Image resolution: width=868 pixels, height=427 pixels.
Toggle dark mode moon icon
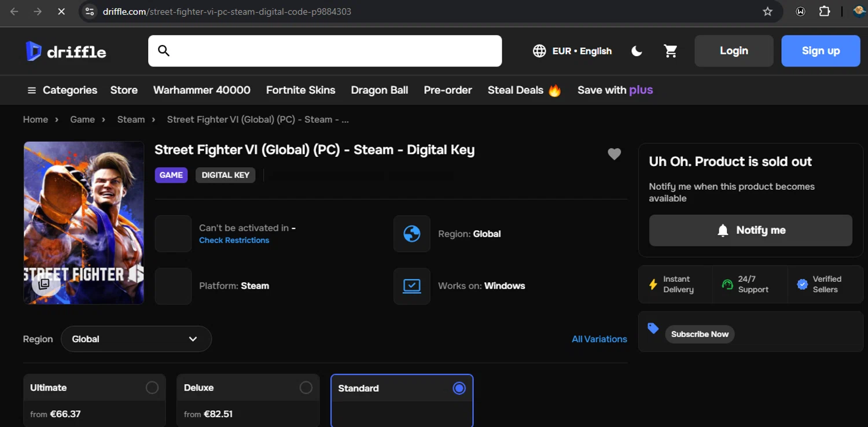[637, 51]
